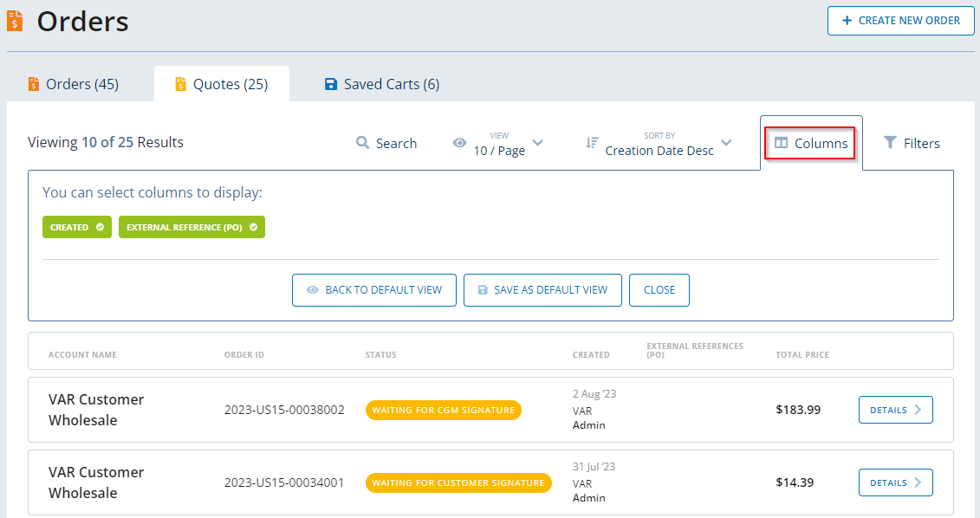Switch to the Orders (45) tab

tap(81, 84)
